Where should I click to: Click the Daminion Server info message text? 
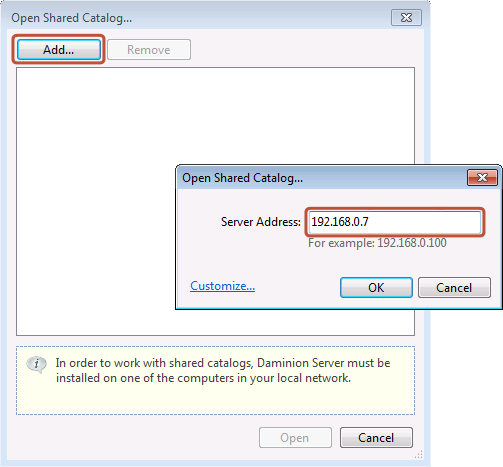(x=223, y=370)
